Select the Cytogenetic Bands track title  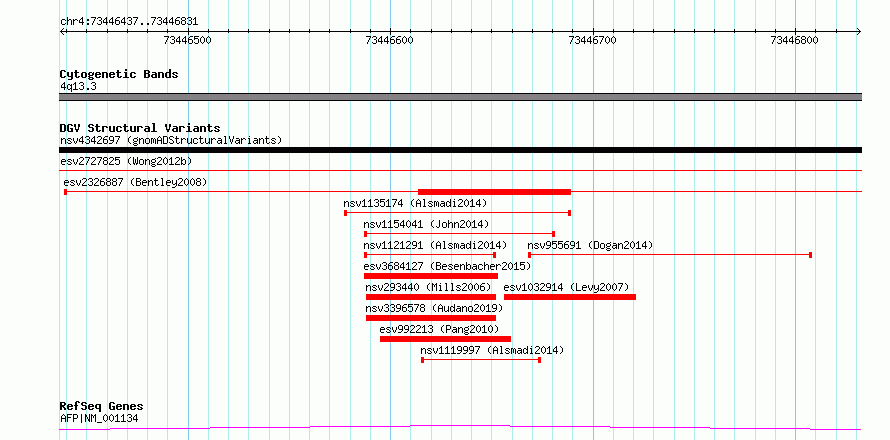click(x=119, y=74)
